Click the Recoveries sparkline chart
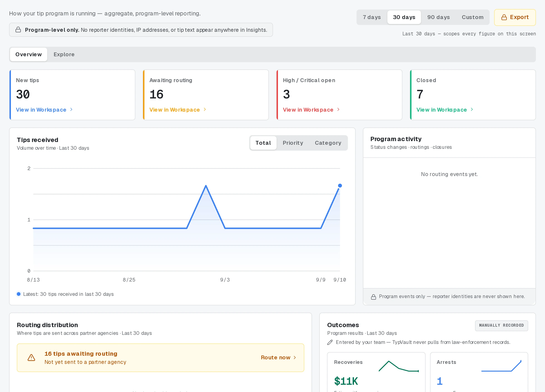This screenshot has width=545, height=392. 399,366
